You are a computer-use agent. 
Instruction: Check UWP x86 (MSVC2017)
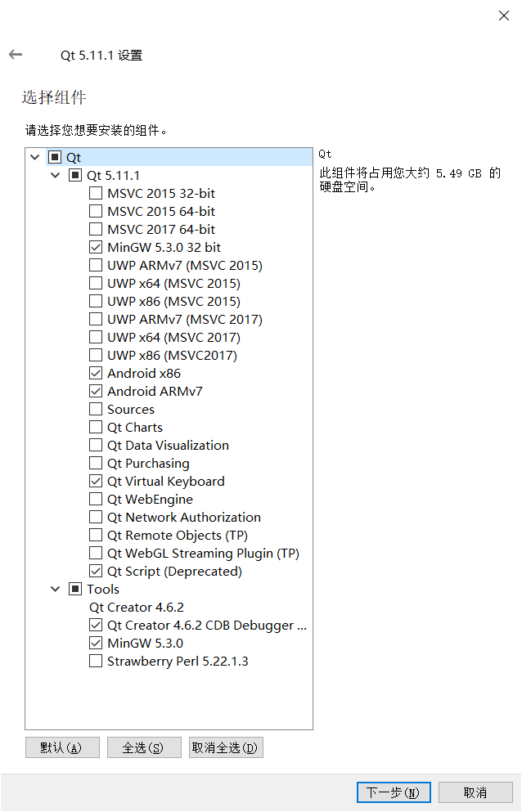tap(96, 355)
